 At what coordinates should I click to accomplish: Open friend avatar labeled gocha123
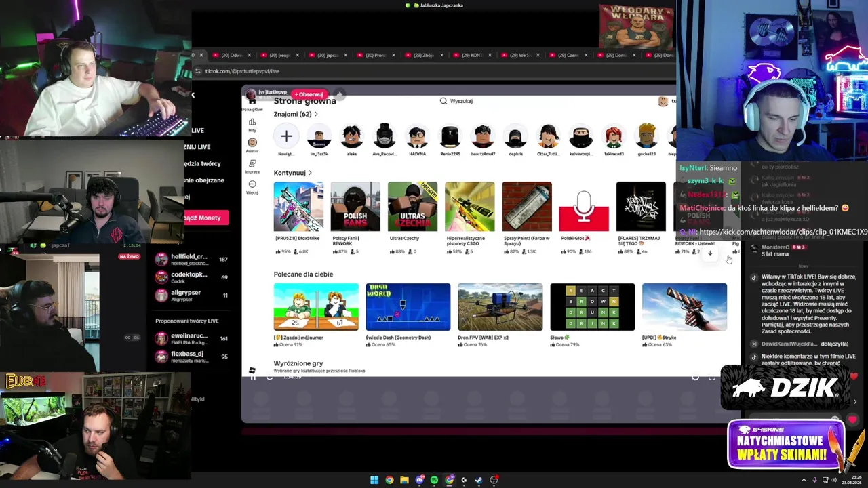647,136
